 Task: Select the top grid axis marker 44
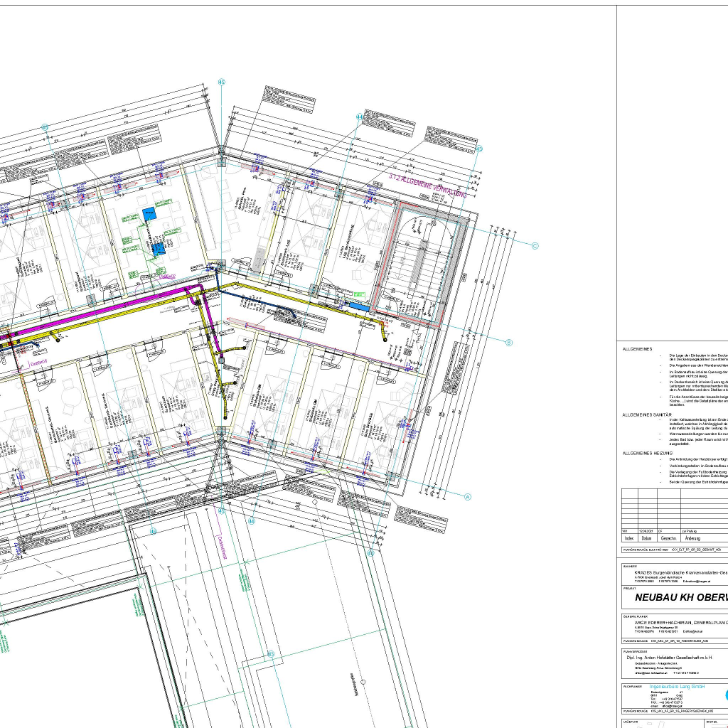tap(359, 117)
